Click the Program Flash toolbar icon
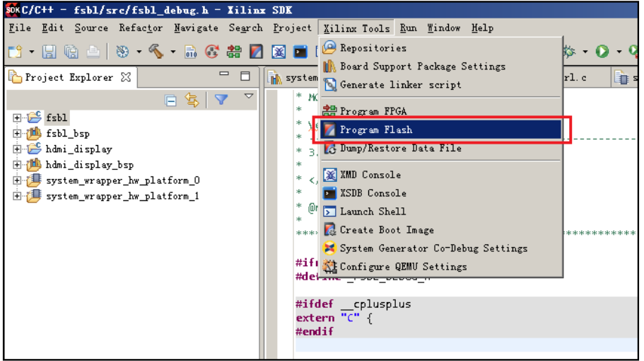This screenshot has height=361, width=644. (257, 52)
